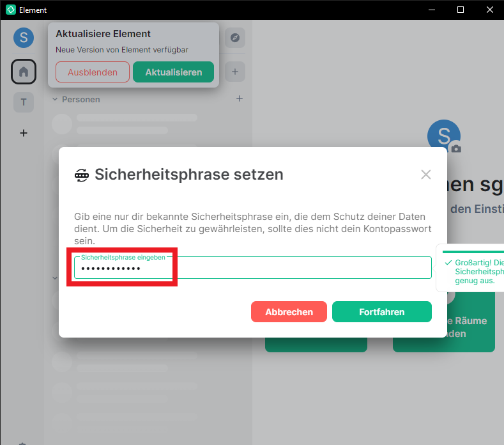Click the camera icon on profile avatar

455,148
